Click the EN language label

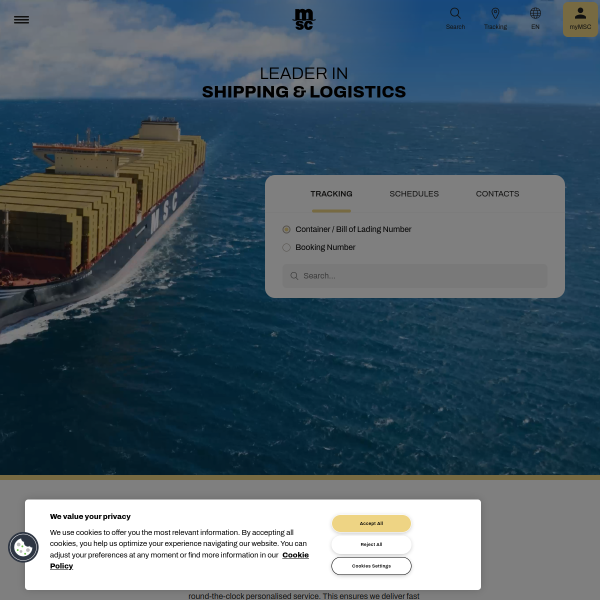click(x=535, y=27)
